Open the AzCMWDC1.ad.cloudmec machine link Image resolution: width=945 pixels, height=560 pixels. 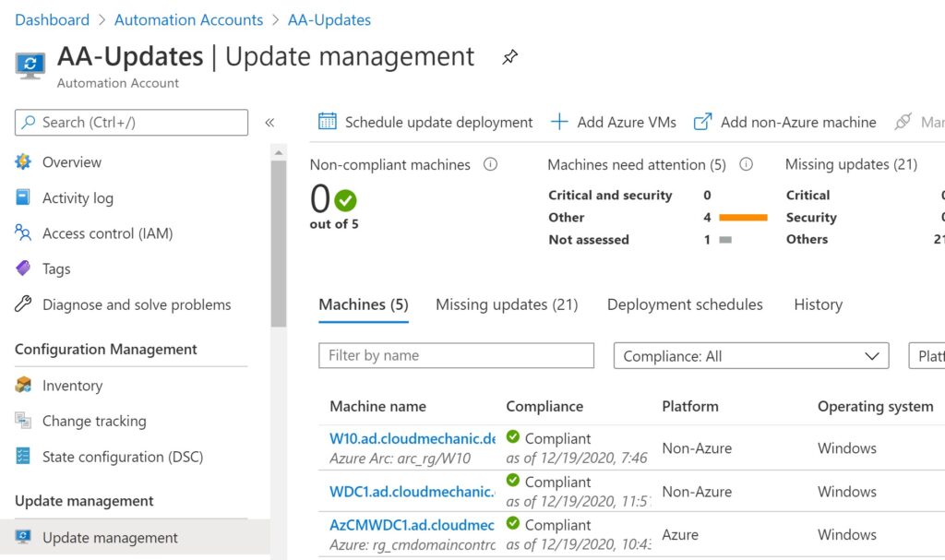pyautogui.click(x=412, y=525)
